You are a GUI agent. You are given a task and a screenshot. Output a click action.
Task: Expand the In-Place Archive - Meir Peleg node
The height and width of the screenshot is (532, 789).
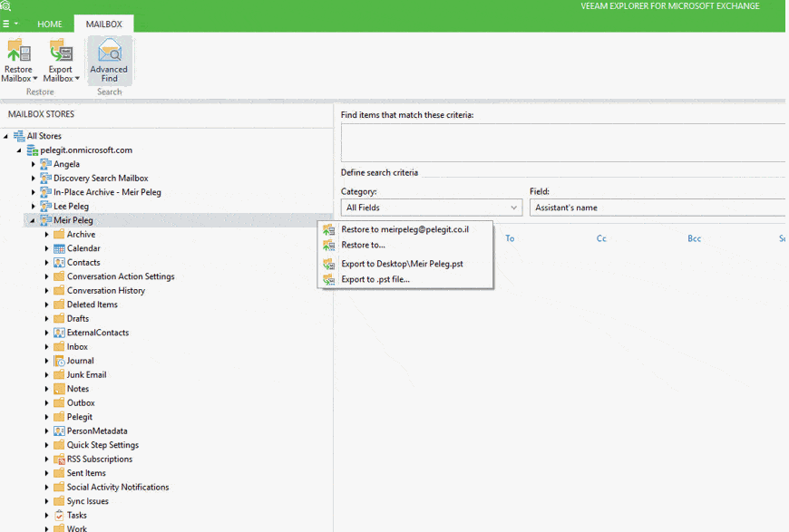[x=34, y=192]
